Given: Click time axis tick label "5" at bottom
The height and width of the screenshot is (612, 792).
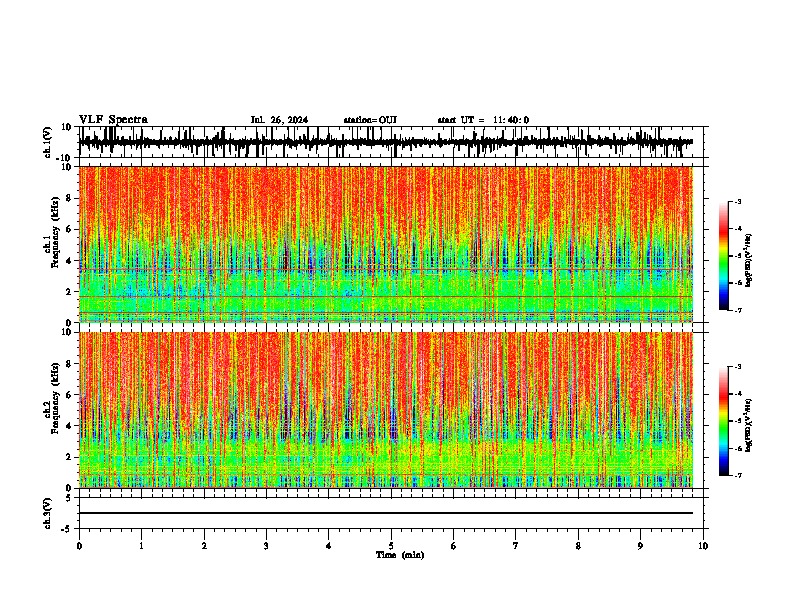Looking at the screenshot, I should tap(391, 546).
